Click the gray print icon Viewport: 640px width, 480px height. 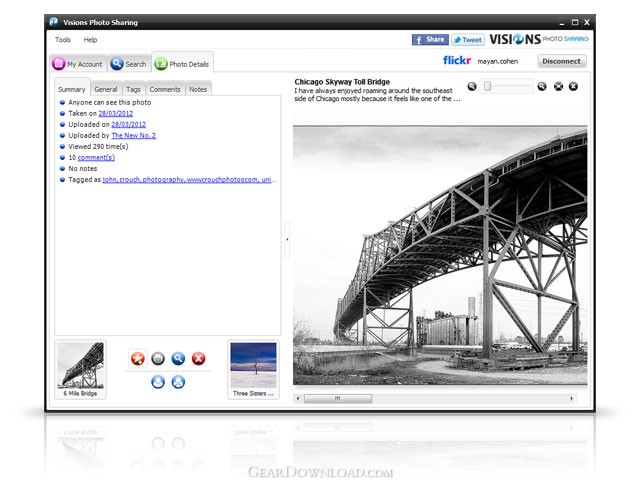pos(158,358)
